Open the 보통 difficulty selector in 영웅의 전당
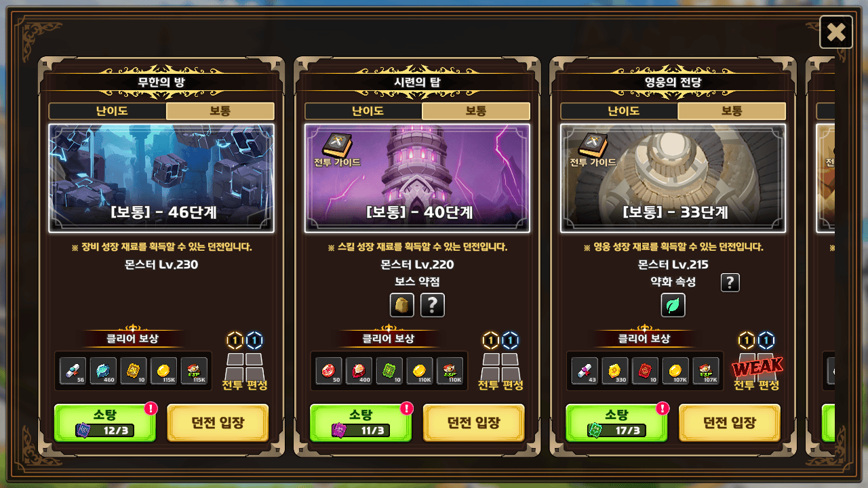This screenshot has height=488, width=868. [732, 111]
